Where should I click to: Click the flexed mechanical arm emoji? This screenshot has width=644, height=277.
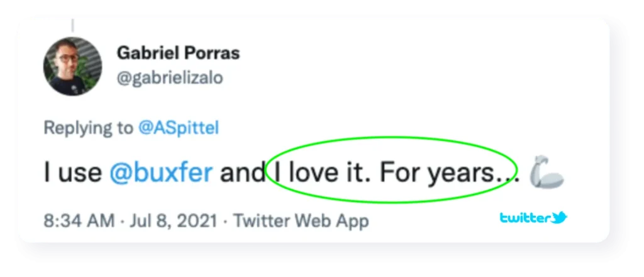(547, 171)
